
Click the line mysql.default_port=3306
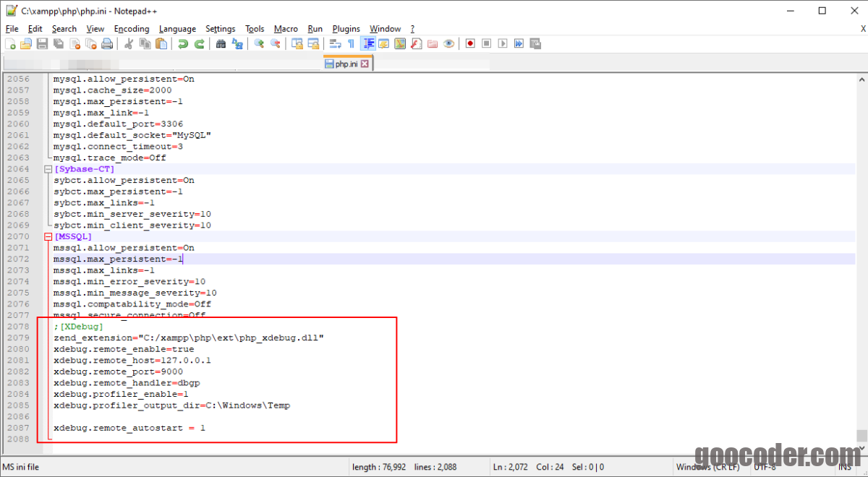(x=118, y=124)
